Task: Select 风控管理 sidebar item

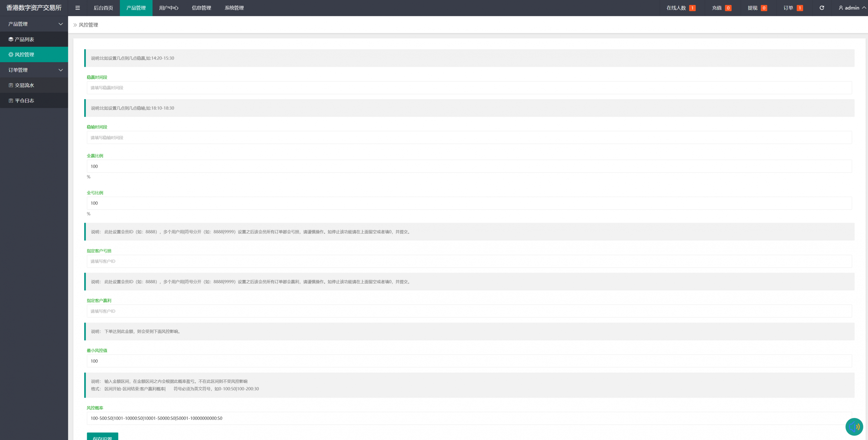Action: pos(24,55)
